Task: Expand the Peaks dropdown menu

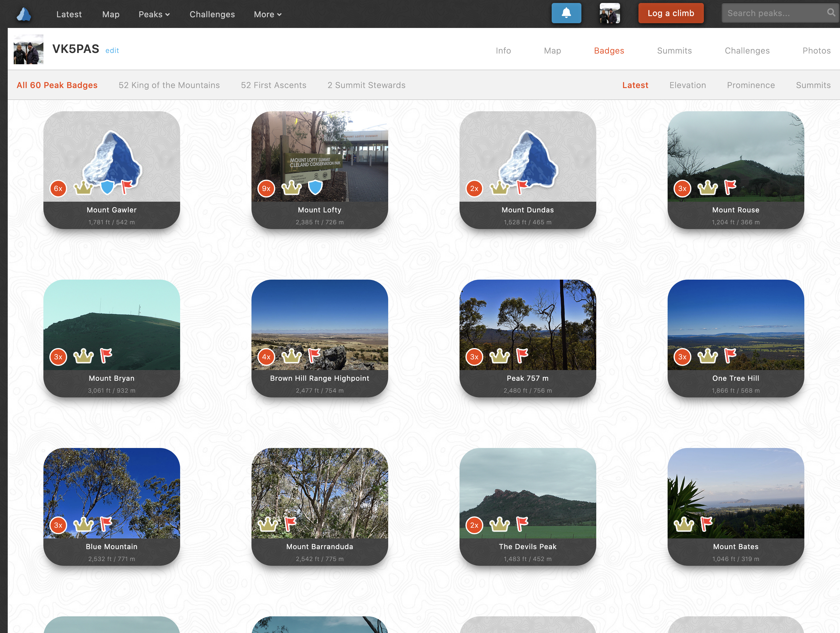Action: [x=154, y=15]
